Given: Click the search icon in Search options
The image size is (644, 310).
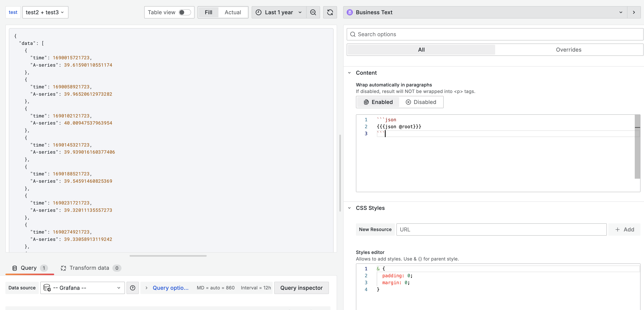Looking at the screenshot, I should pos(352,34).
